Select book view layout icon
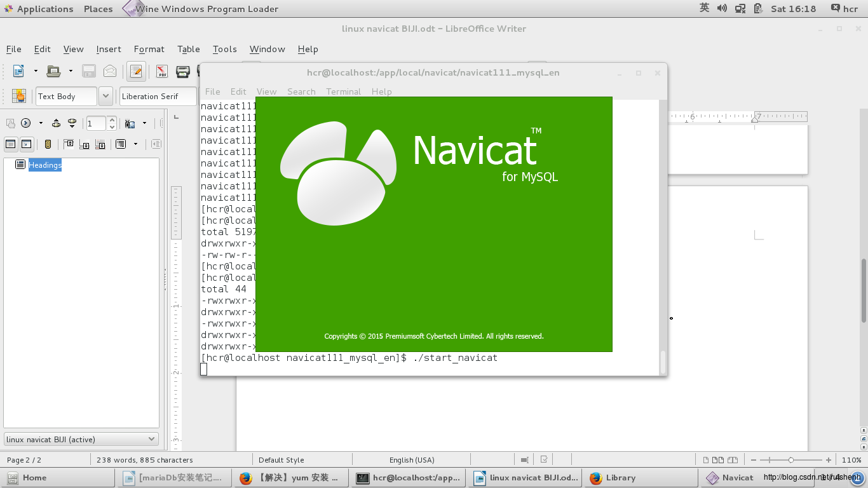This screenshot has width=868, height=488. 733,459
